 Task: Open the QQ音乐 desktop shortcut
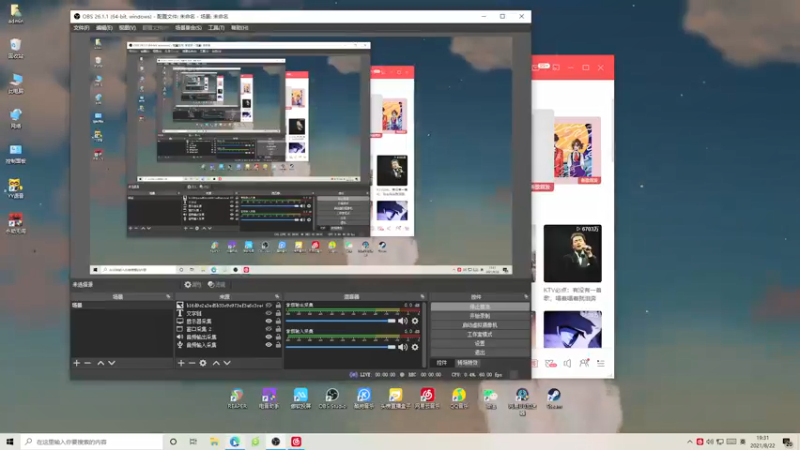(x=459, y=398)
